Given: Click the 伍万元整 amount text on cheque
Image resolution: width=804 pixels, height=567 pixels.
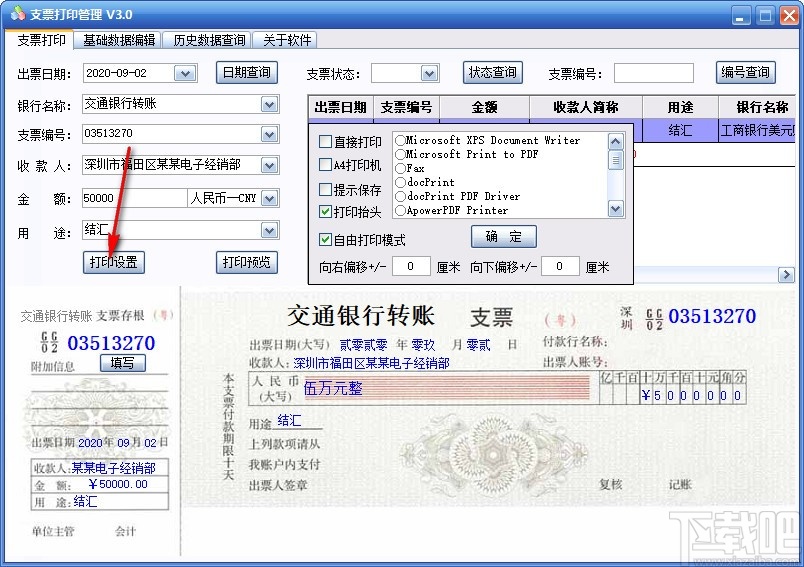Looking at the screenshot, I should pyautogui.click(x=333, y=388).
